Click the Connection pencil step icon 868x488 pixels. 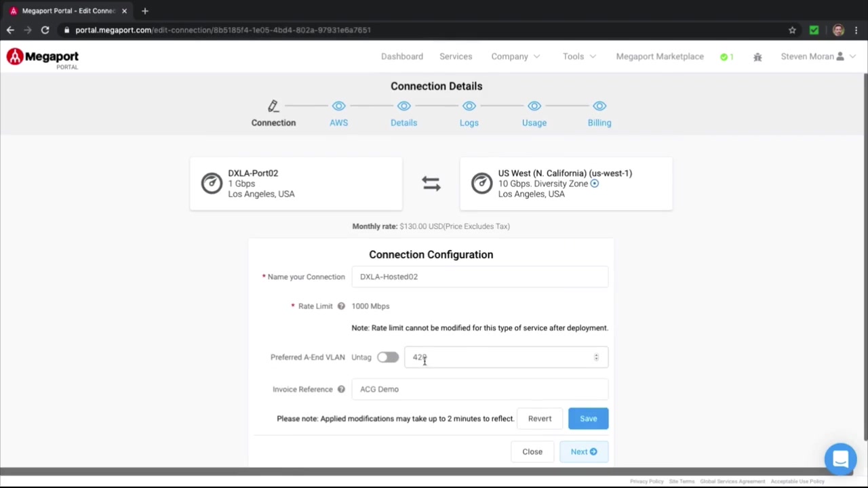(273, 106)
